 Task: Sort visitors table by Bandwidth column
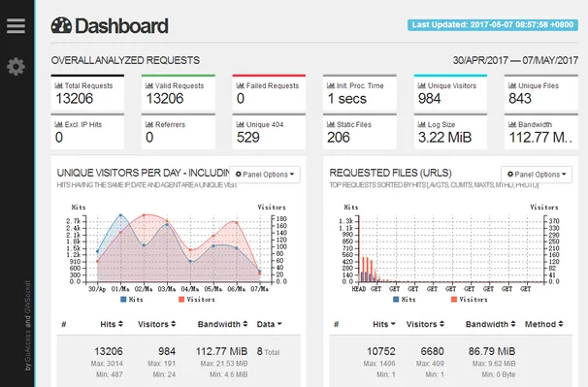[x=222, y=324]
